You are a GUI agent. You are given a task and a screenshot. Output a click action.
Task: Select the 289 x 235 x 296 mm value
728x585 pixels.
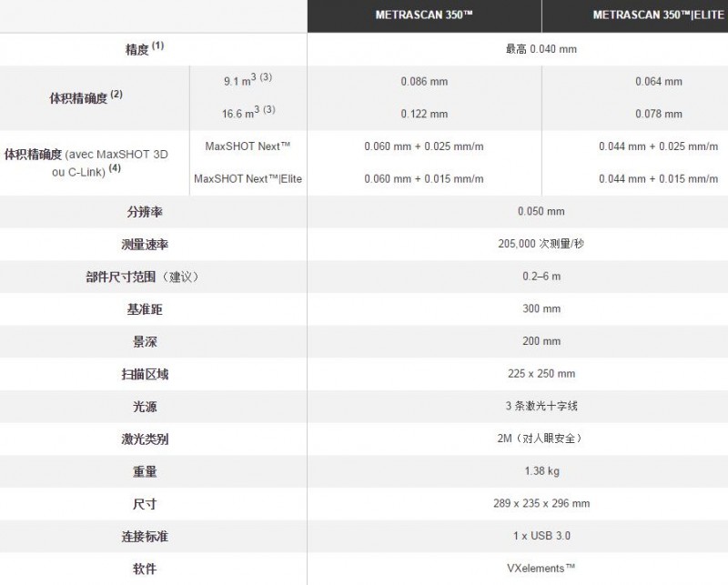tap(541, 503)
